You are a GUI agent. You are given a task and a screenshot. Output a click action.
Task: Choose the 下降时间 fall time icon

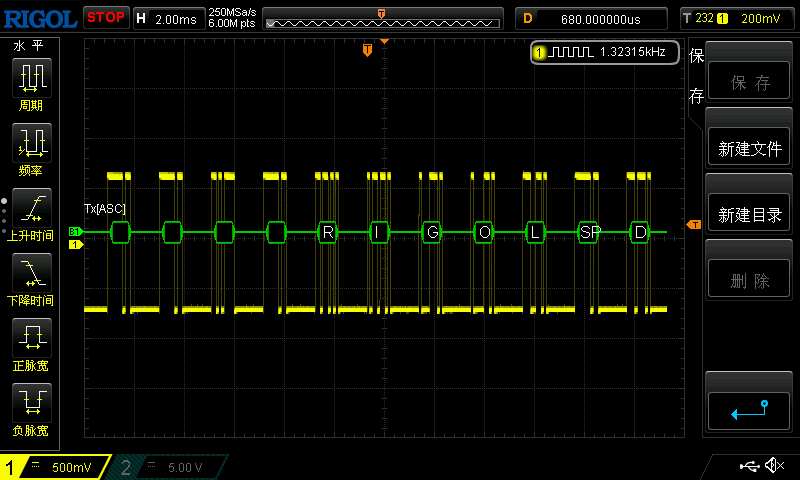(32, 273)
